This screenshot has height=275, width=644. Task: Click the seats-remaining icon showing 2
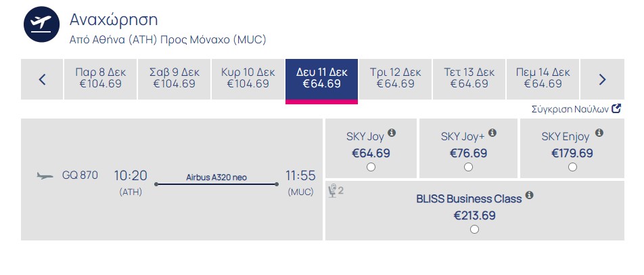click(336, 191)
